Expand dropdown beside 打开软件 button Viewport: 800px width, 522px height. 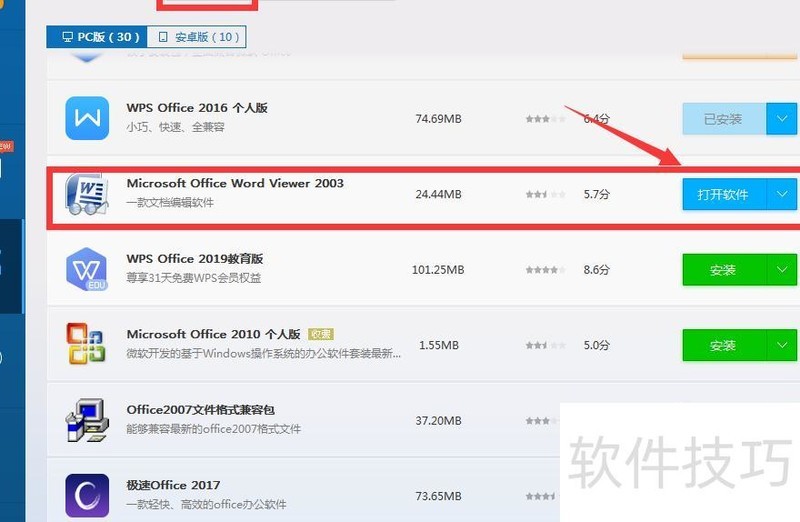click(782, 194)
